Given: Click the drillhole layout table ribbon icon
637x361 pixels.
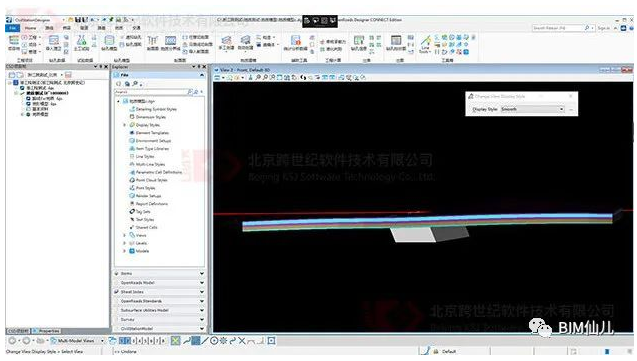Looking at the screenshot, I should (359, 40).
